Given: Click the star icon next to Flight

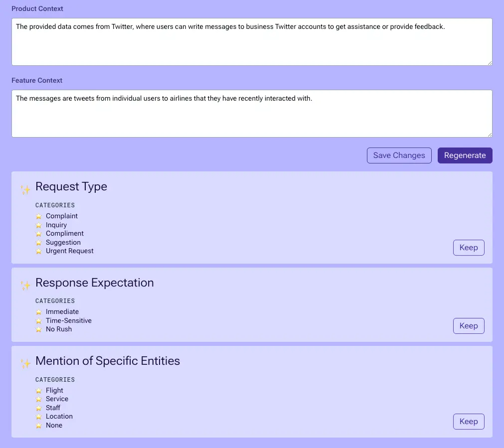Looking at the screenshot, I should pyautogui.click(x=39, y=391).
